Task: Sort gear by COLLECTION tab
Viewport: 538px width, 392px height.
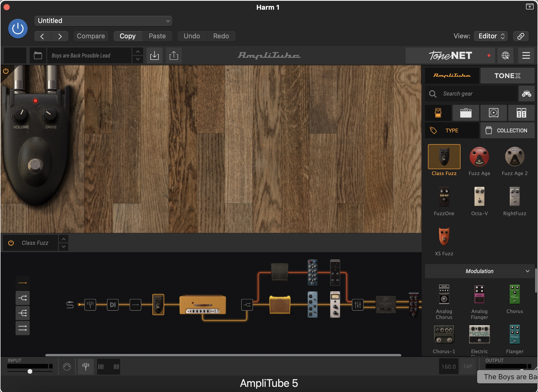Action: (507, 130)
